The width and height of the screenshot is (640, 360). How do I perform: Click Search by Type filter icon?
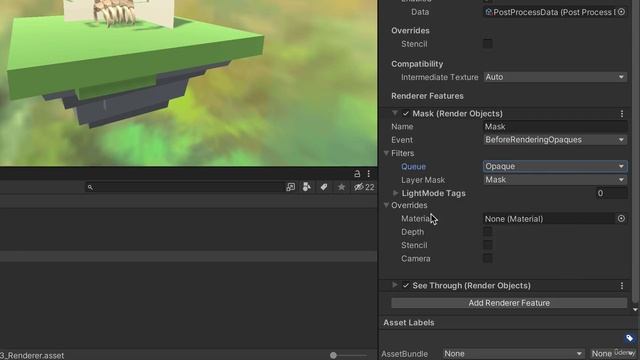click(307, 187)
